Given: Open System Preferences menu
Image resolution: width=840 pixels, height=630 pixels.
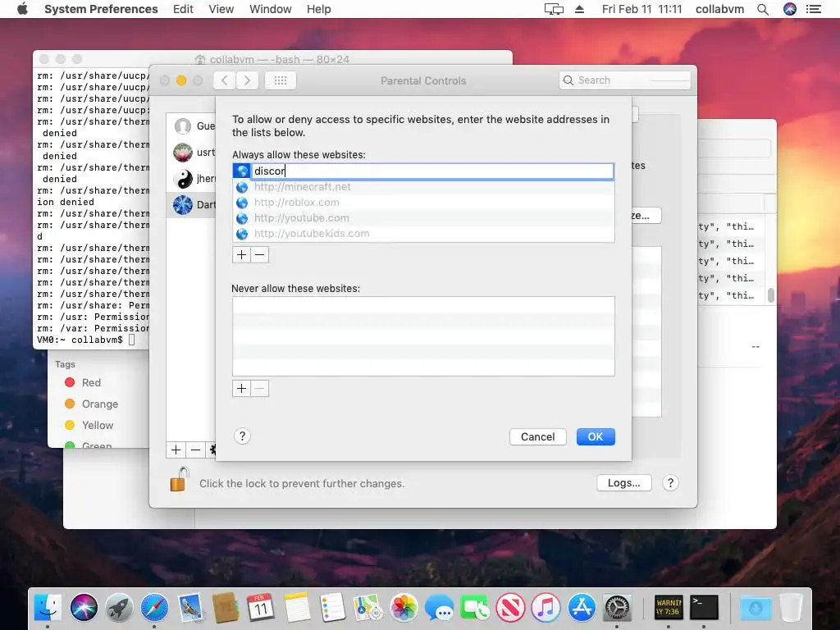Looking at the screenshot, I should pyautogui.click(x=101, y=9).
